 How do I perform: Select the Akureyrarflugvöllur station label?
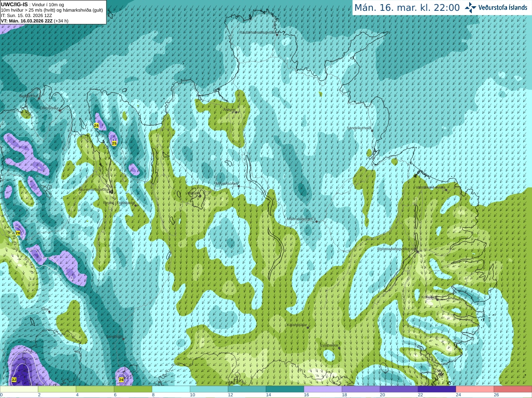click(94, 189)
